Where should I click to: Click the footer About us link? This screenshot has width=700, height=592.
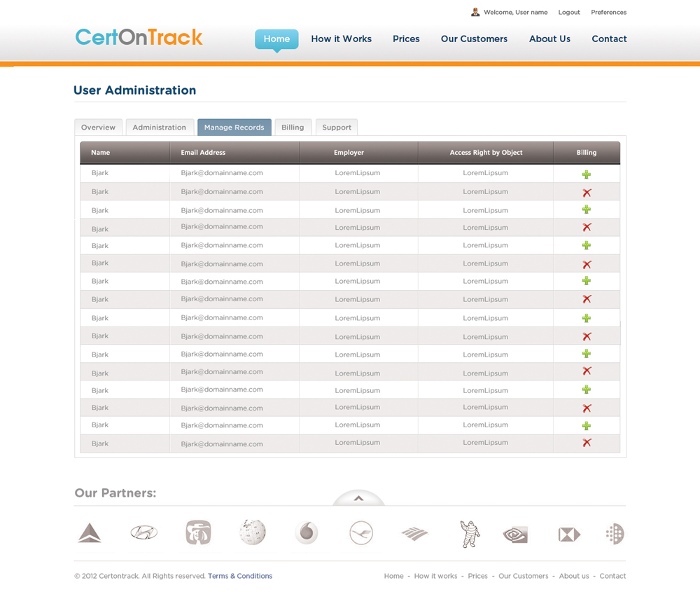pyautogui.click(x=574, y=576)
